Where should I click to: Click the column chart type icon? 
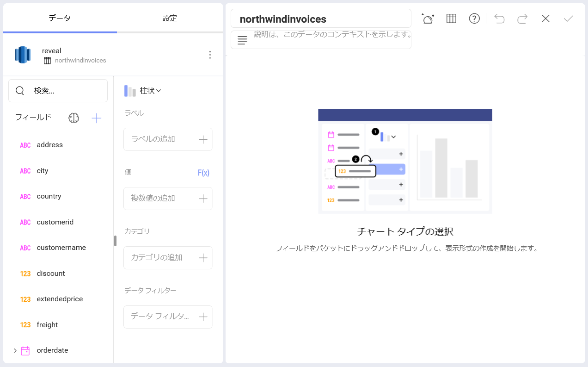pos(130,91)
